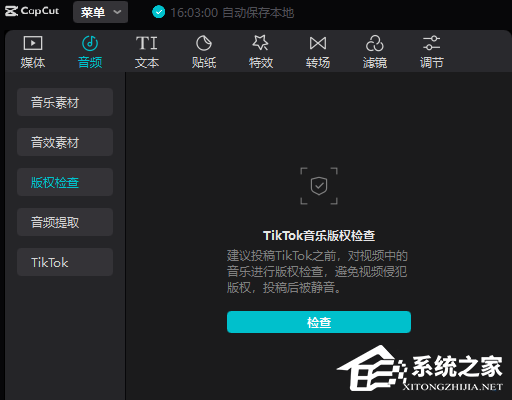Viewport: 512px width, 400px height.
Task: Click the chevron arrow beside 菜单
Action: pos(117,12)
